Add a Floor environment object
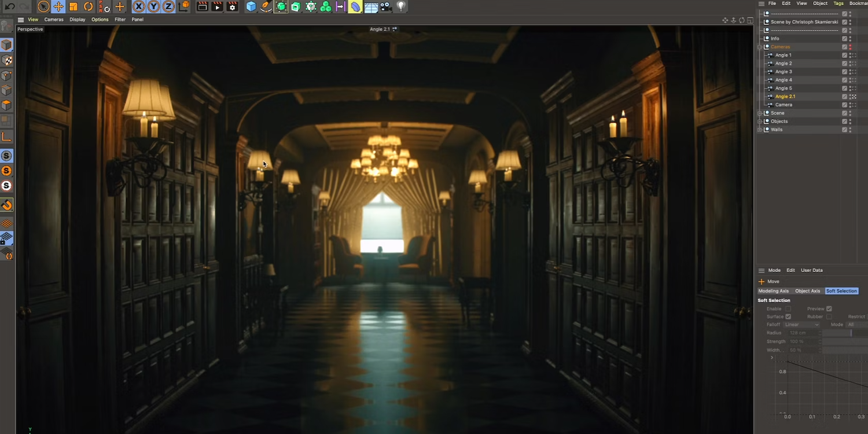Image resolution: width=868 pixels, height=434 pixels. (x=371, y=7)
